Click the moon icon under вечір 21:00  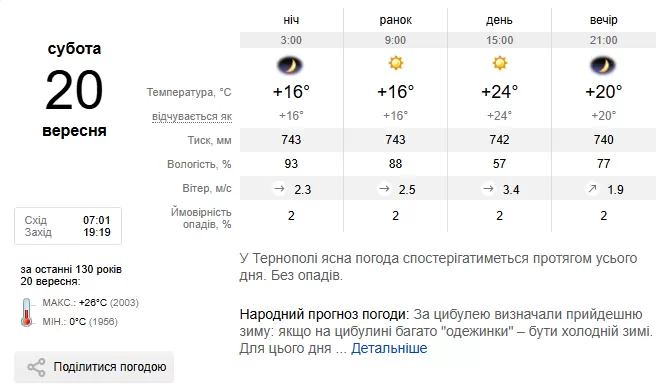[x=603, y=65]
